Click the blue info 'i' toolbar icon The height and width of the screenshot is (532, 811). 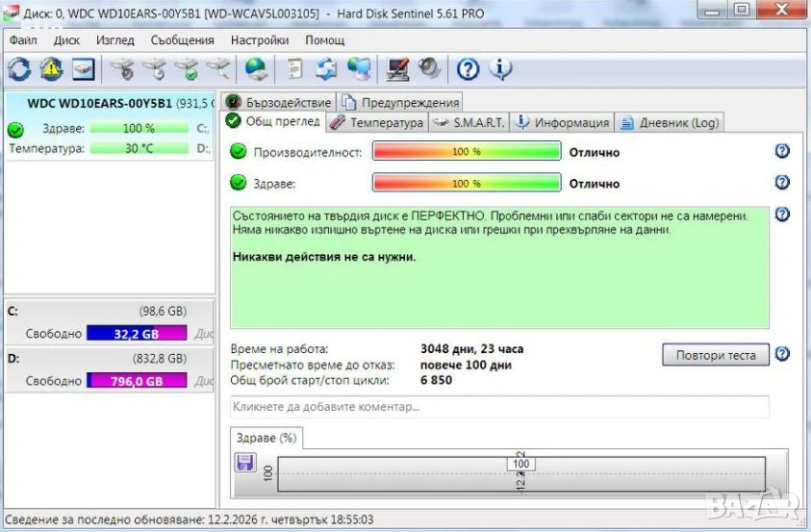tap(500, 69)
